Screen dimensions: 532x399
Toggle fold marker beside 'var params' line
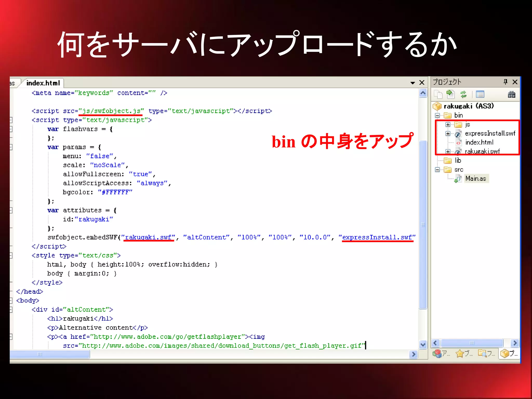click(11, 147)
